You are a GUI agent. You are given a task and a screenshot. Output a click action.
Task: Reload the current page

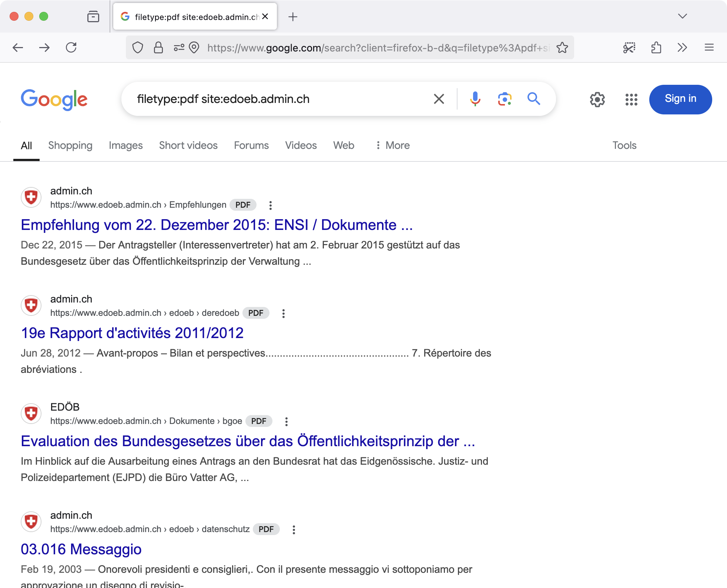pos(71,47)
